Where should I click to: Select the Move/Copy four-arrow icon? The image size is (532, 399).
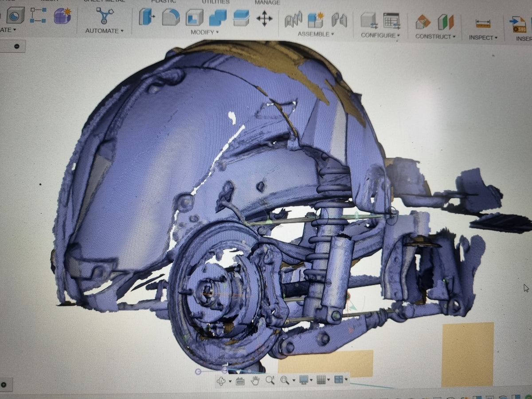tap(264, 19)
